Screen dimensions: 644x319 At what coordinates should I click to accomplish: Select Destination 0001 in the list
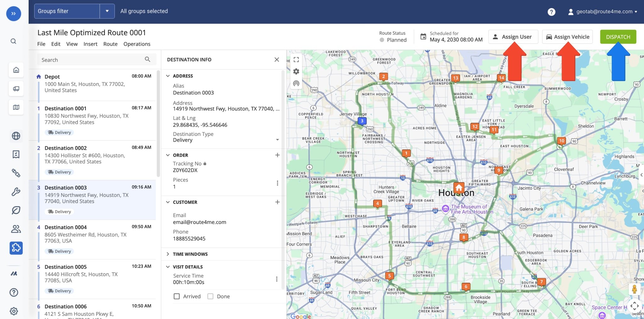92,121
